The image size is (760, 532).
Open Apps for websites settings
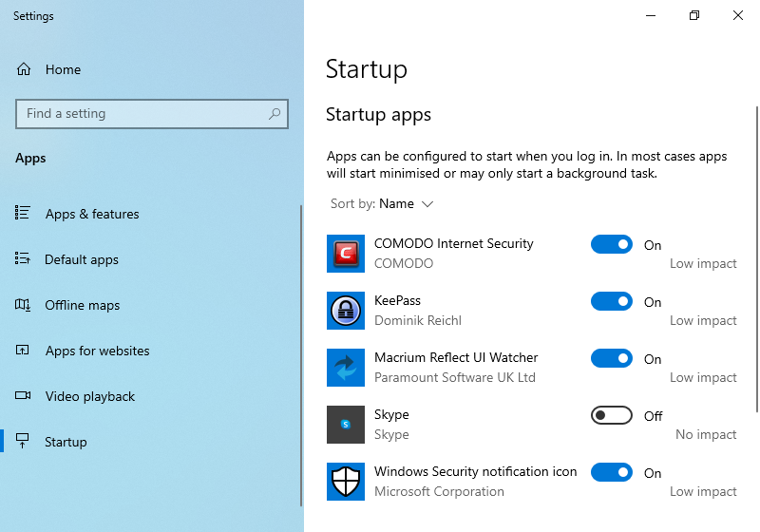[98, 351]
